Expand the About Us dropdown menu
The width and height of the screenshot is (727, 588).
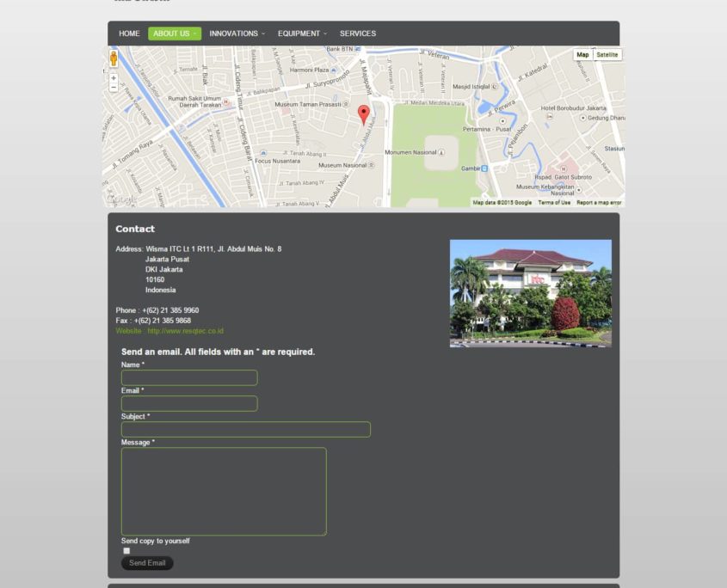[x=175, y=34]
